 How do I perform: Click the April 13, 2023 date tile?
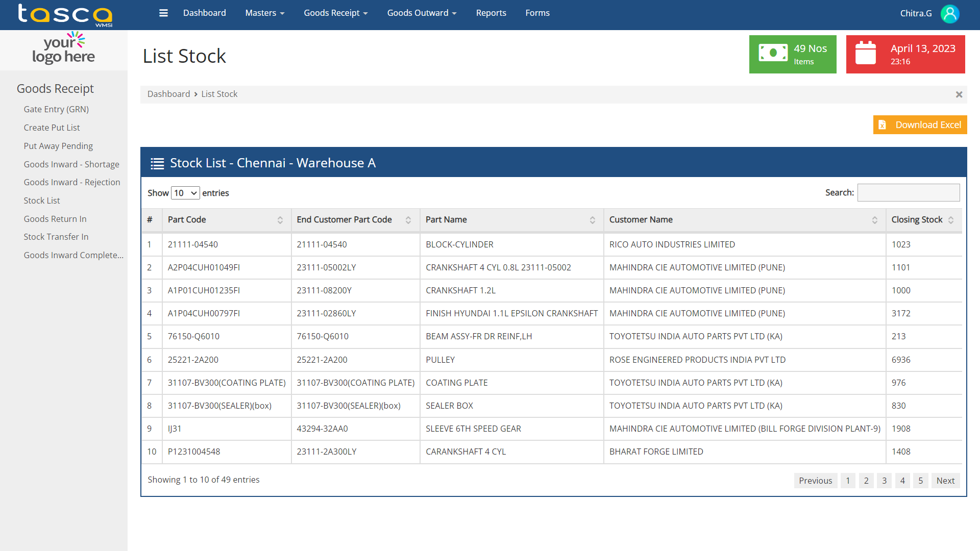[x=905, y=55]
